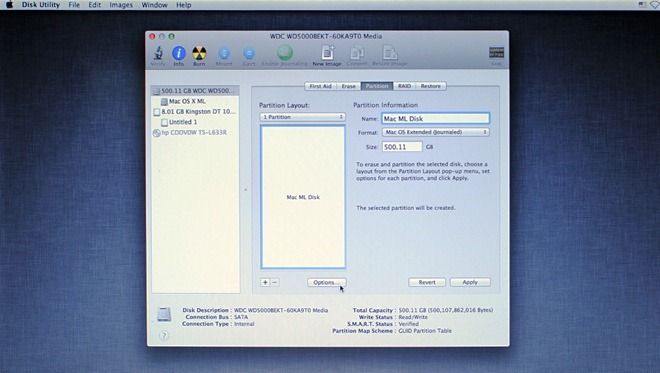Click the Apply button

pyautogui.click(x=470, y=282)
